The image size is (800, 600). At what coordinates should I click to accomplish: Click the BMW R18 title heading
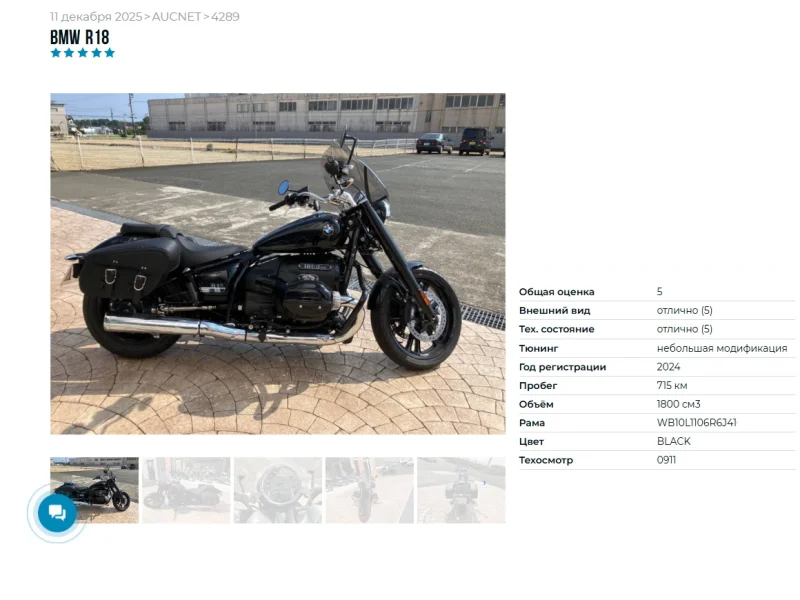pyautogui.click(x=80, y=37)
